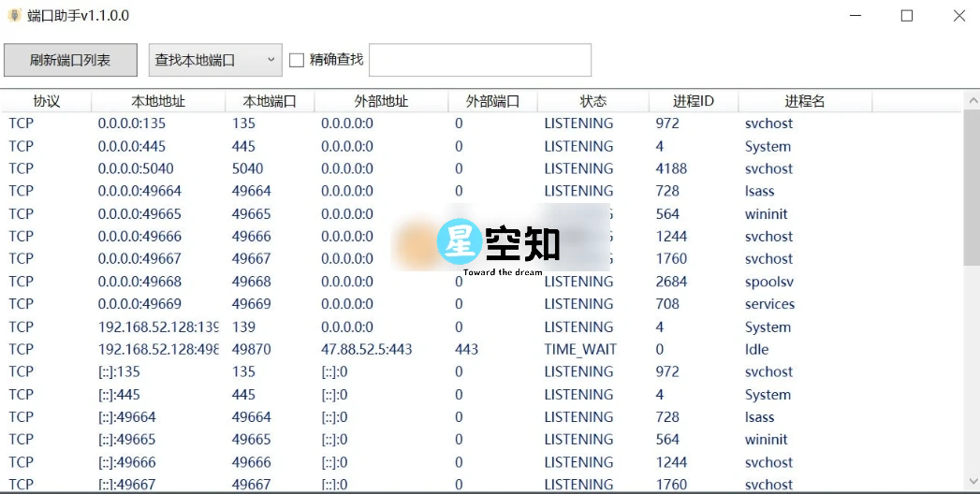Screen dimensions: 980x494
Task: Close the 端口助手 window
Action: tap(959, 16)
